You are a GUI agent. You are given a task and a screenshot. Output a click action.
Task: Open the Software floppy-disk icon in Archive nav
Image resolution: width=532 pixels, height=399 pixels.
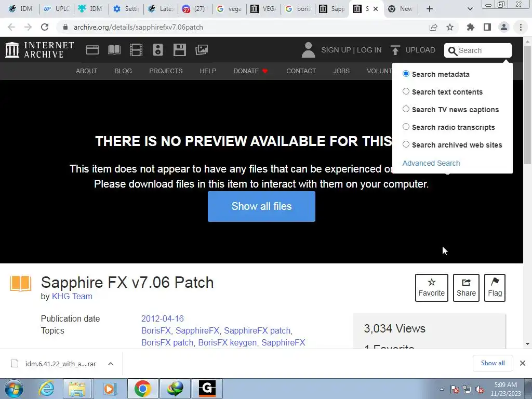pos(179,50)
